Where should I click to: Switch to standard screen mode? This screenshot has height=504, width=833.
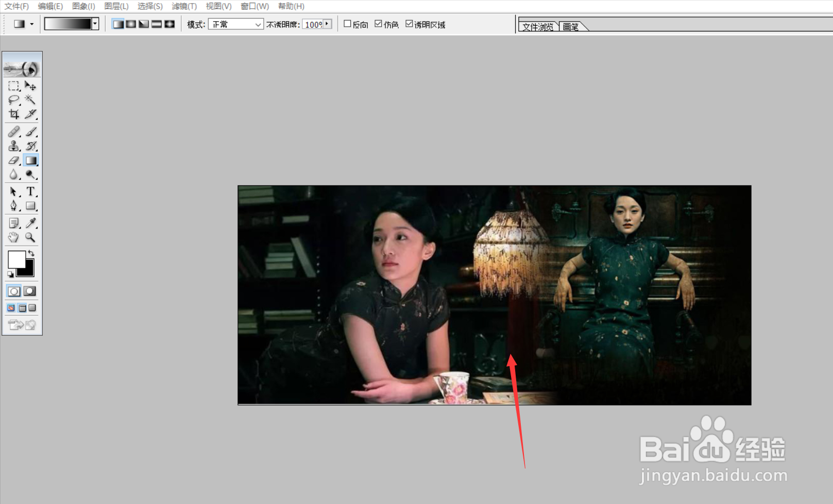click(11, 308)
